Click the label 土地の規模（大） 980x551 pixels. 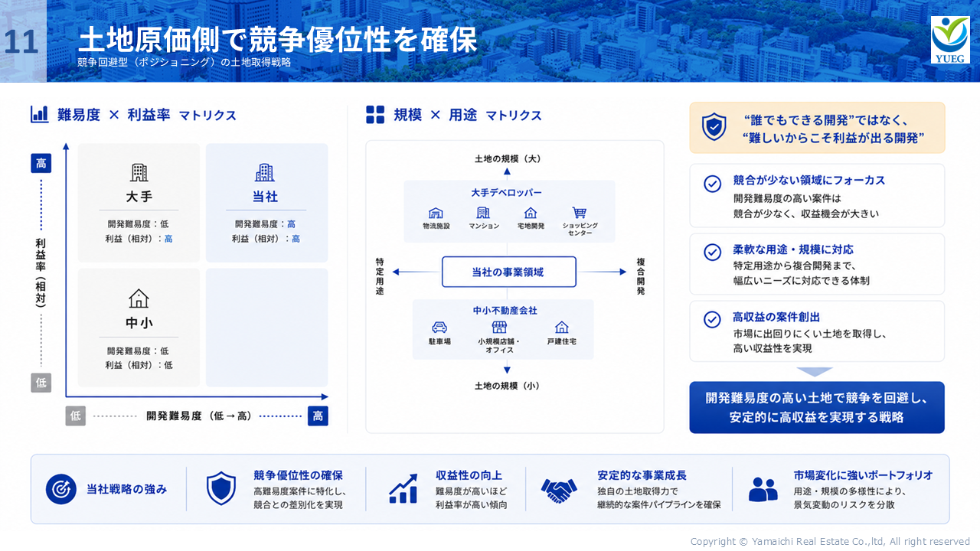pyautogui.click(x=507, y=158)
